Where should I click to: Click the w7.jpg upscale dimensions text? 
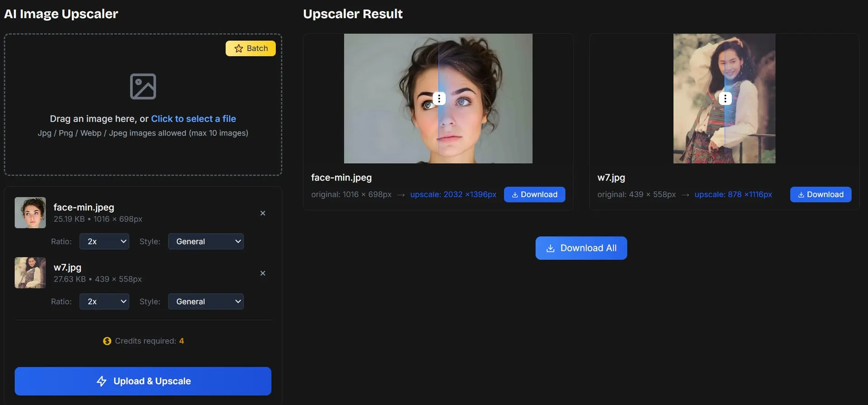click(x=733, y=194)
